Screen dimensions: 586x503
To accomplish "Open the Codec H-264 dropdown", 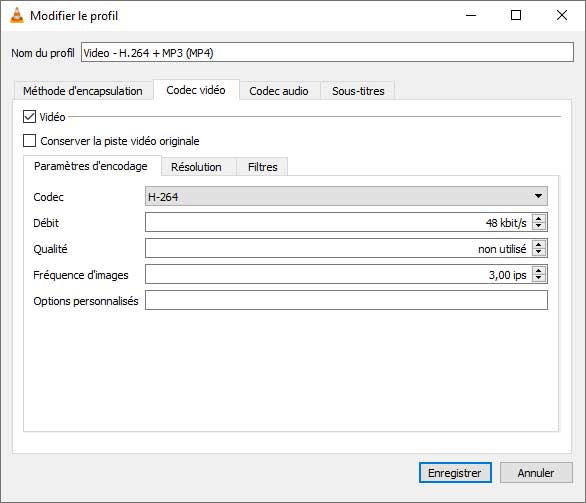I will tap(346, 196).
